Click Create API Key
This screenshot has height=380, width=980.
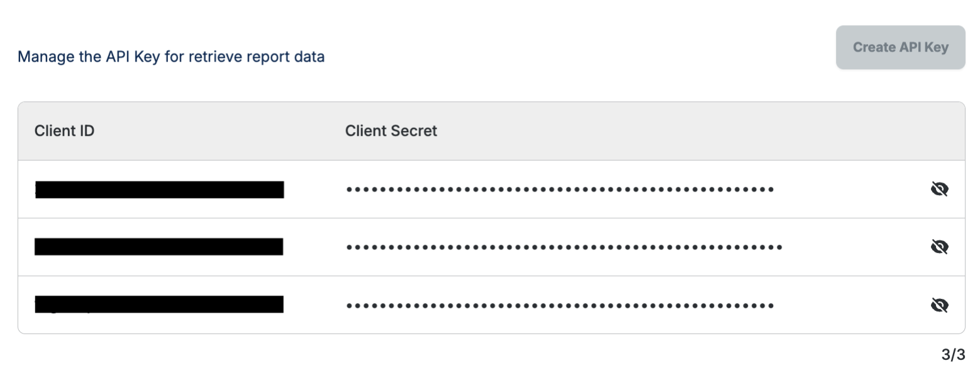click(899, 47)
